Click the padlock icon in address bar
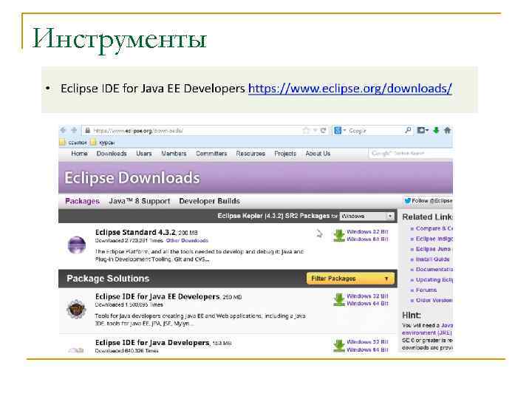This screenshot has width=532, height=399. [87, 131]
